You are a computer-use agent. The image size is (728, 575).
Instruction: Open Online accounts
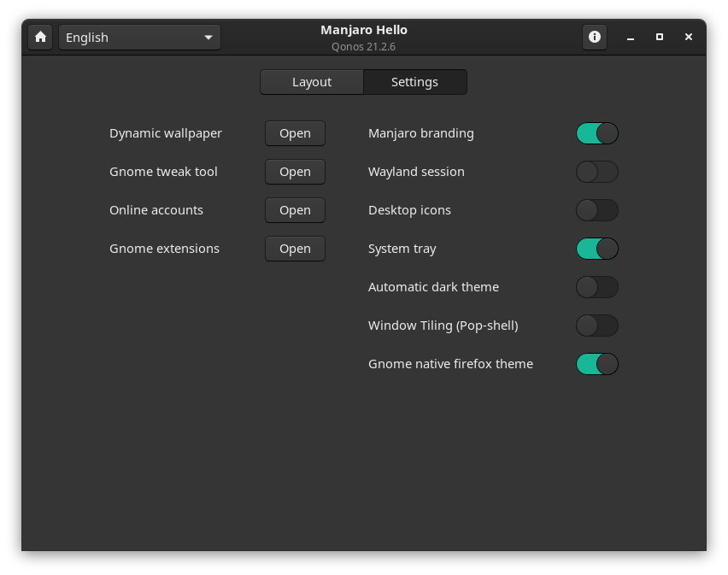pos(295,210)
